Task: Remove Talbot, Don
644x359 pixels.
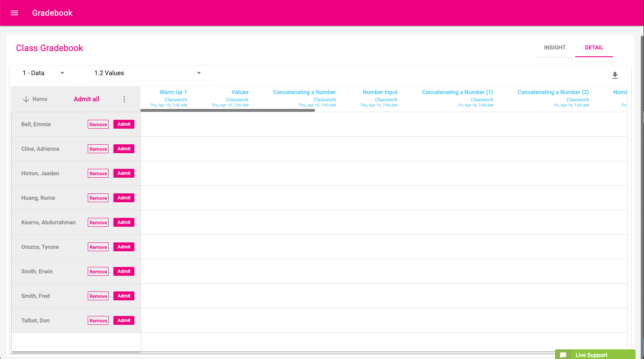Action: pyautogui.click(x=98, y=321)
